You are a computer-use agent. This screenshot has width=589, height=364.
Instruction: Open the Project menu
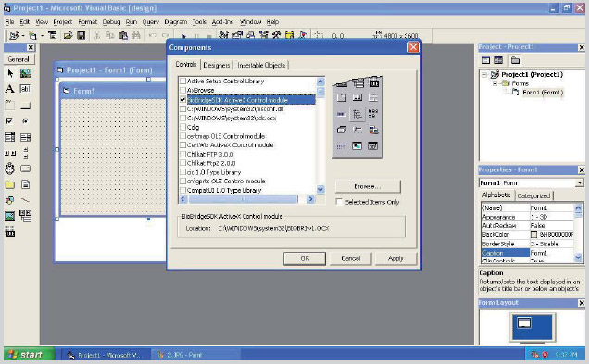tap(62, 22)
